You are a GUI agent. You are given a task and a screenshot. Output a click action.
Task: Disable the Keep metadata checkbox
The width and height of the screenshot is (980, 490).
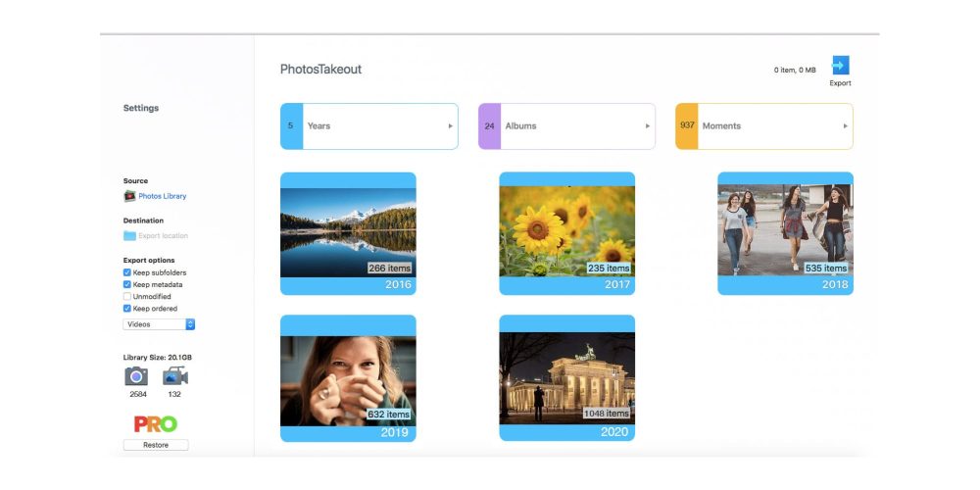tap(127, 284)
